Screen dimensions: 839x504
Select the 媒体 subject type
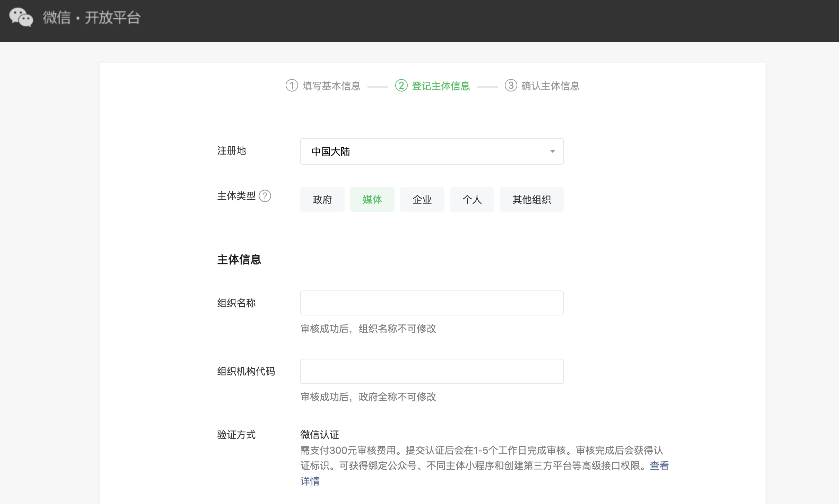[x=372, y=200]
